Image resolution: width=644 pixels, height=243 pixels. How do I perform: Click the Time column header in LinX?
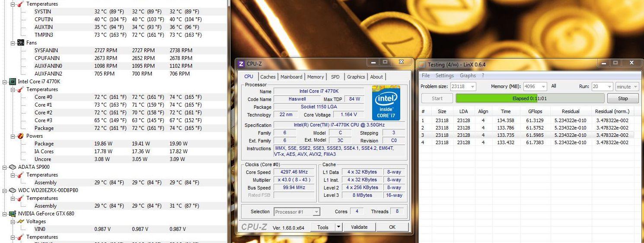[x=506, y=111]
